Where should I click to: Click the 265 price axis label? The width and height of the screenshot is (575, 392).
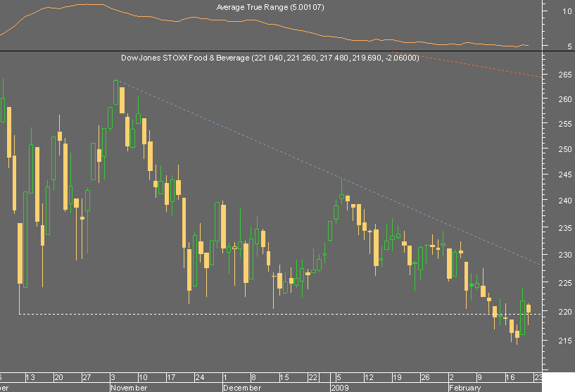565,75
